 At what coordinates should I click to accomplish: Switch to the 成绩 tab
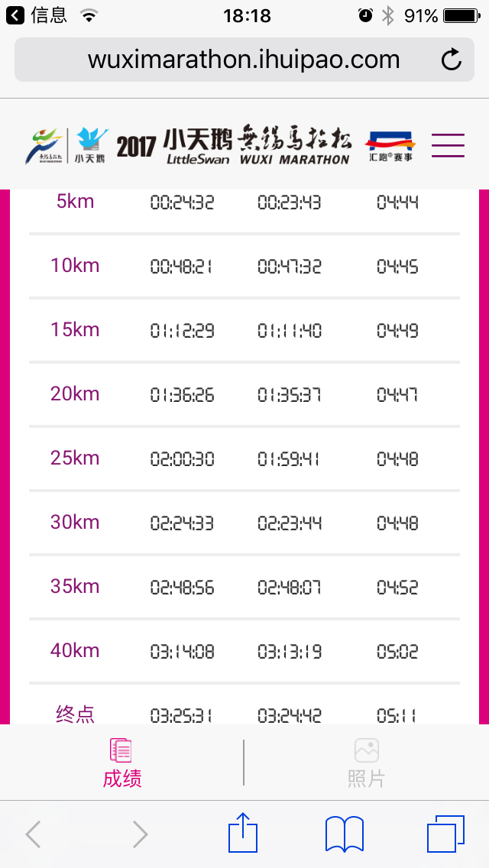pyautogui.click(x=122, y=762)
